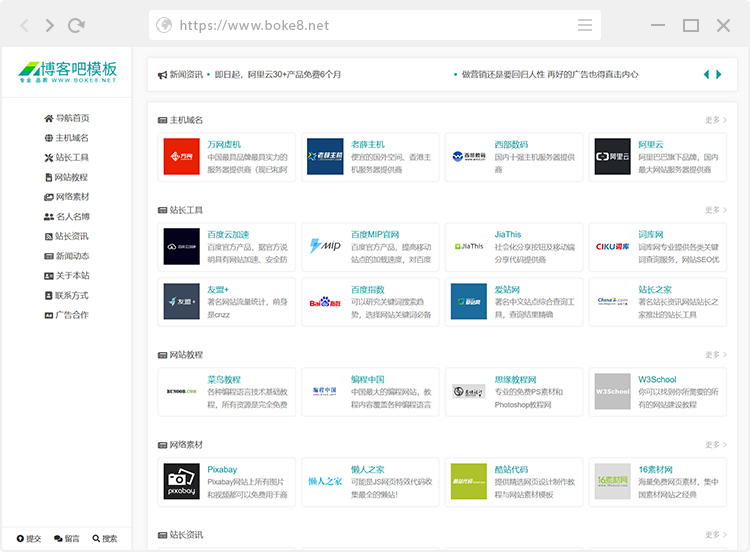
Task: Click the browser back arrow
Action: click(24, 25)
